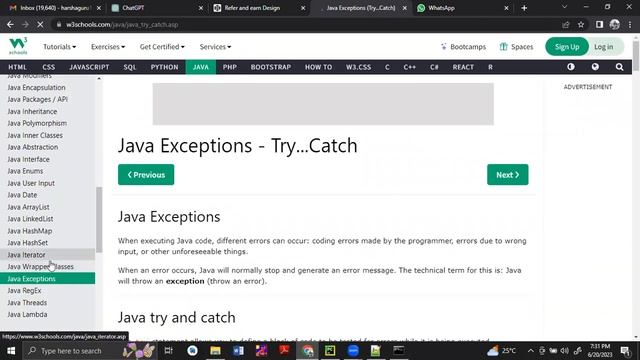
Task: Open the Spaces link
Action: pos(516,47)
